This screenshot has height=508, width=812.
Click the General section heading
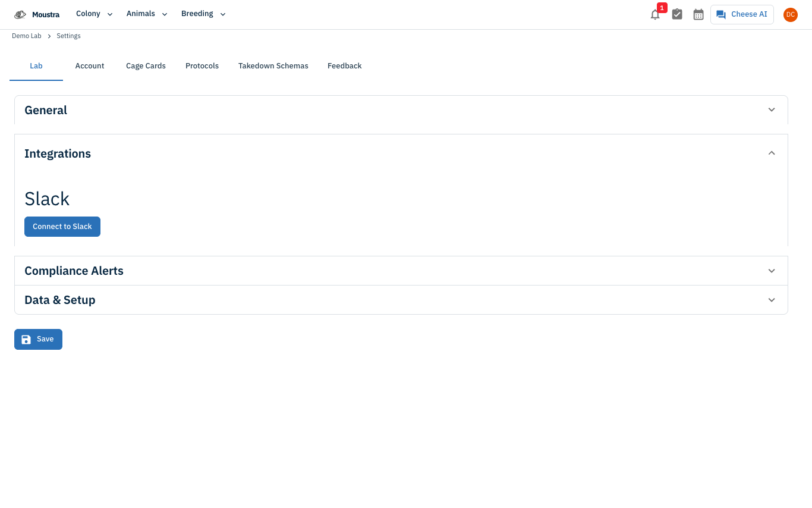point(46,110)
